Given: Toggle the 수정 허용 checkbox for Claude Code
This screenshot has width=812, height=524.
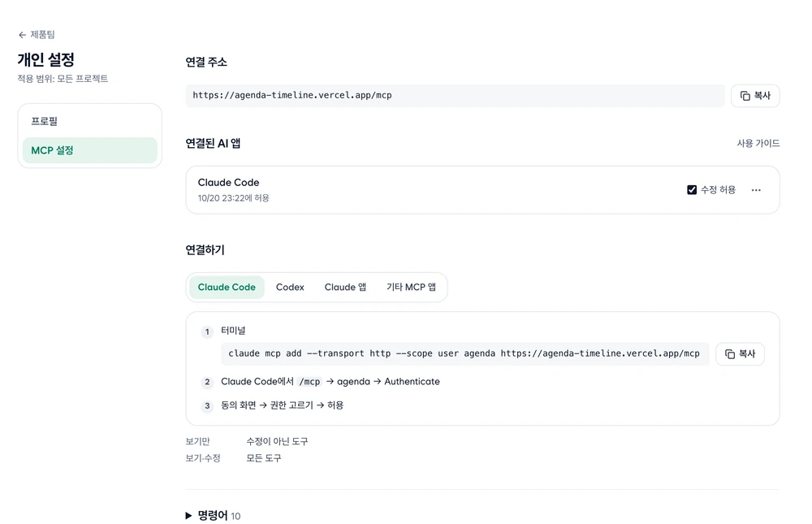Looking at the screenshot, I should coord(692,190).
